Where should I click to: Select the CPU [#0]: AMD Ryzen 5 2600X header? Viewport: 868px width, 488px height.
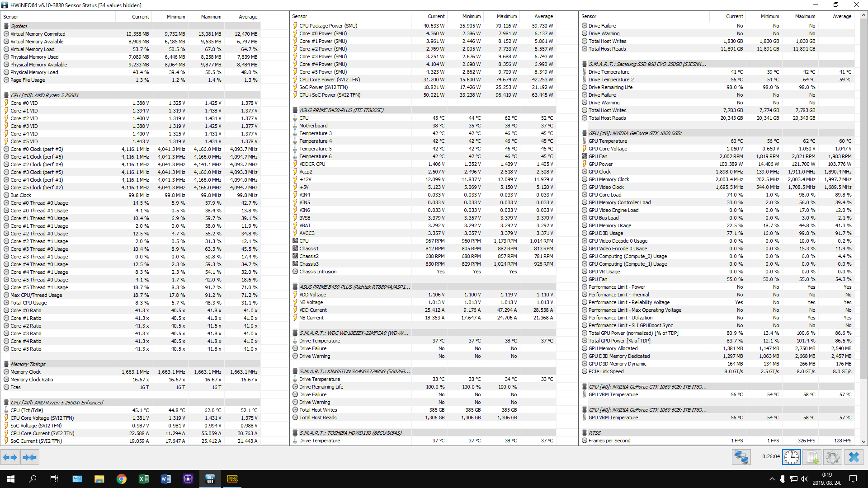(x=130, y=95)
